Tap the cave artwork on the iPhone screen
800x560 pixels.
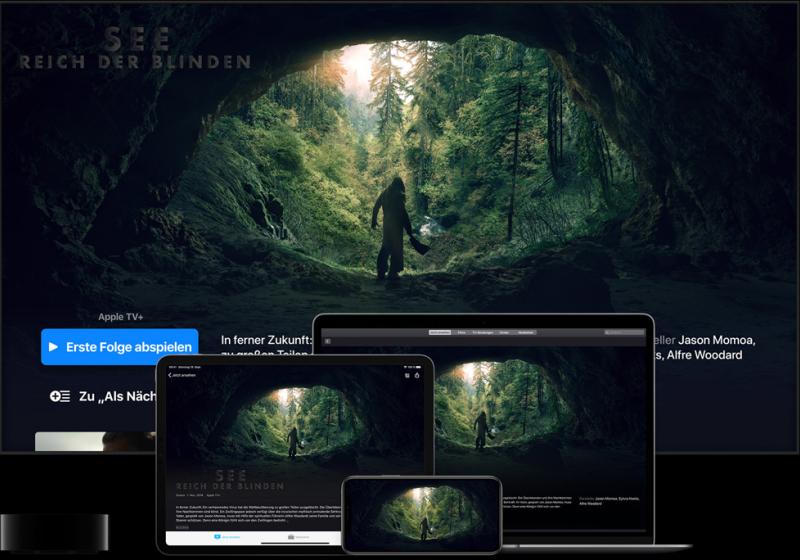click(421, 513)
